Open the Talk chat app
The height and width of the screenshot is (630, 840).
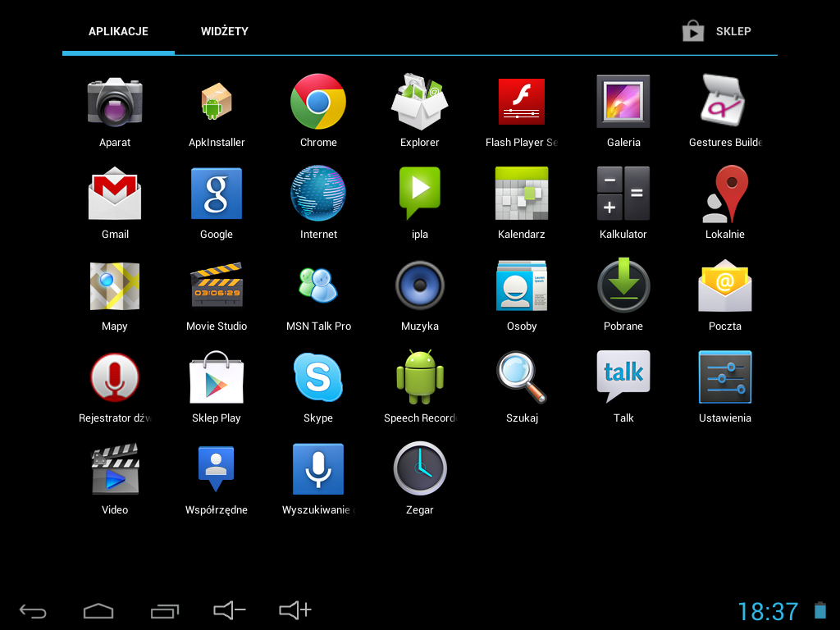(x=623, y=377)
